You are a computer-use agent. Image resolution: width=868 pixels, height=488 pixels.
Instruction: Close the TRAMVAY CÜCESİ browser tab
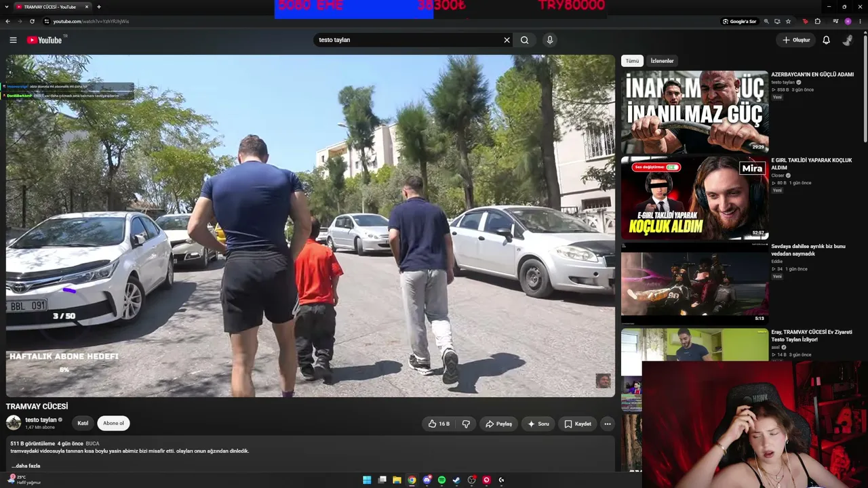pos(87,7)
